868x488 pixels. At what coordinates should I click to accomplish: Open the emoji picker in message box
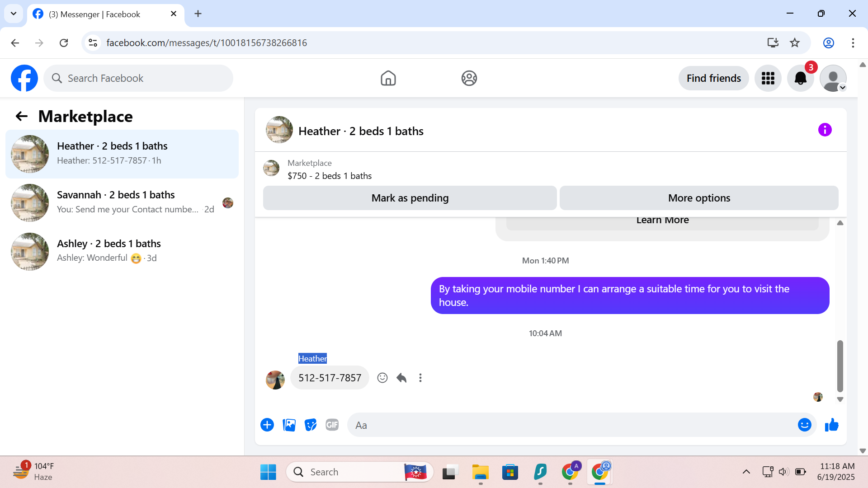click(805, 425)
